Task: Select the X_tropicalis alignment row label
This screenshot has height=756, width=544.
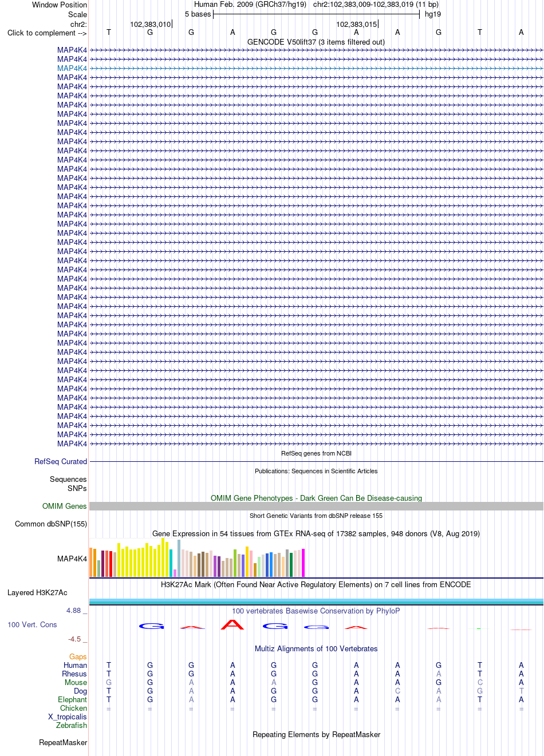Action: 68,717
